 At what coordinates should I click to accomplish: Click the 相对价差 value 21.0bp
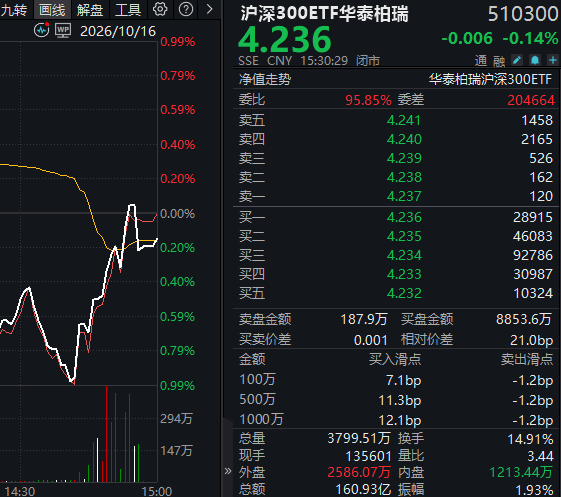(531, 340)
